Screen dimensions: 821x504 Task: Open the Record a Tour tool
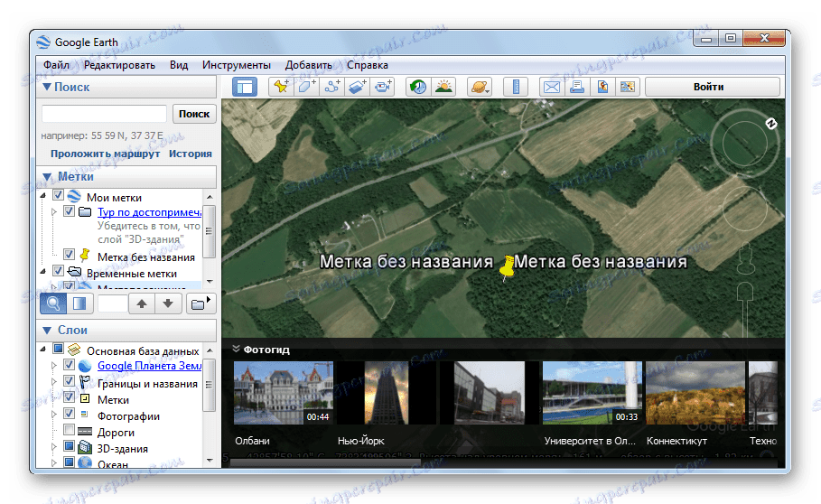point(383,88)
